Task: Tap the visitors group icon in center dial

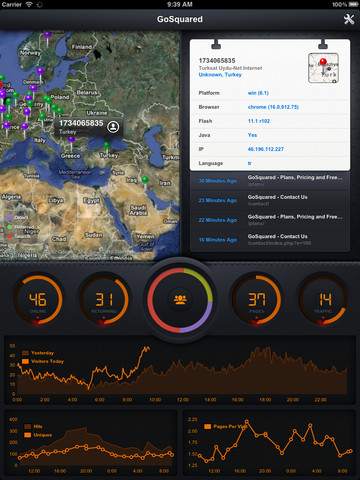Action: pyautogui.click(x=180, y=299)
